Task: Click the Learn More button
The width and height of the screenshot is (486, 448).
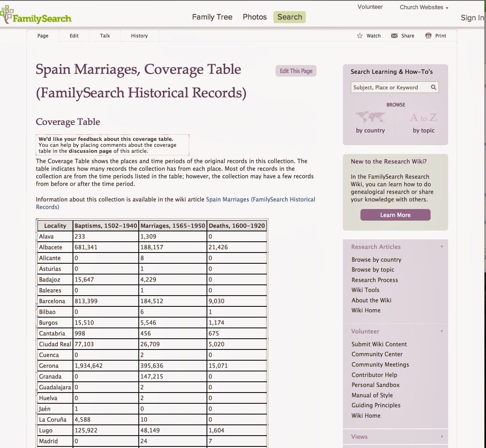Action: click(395, 215)
